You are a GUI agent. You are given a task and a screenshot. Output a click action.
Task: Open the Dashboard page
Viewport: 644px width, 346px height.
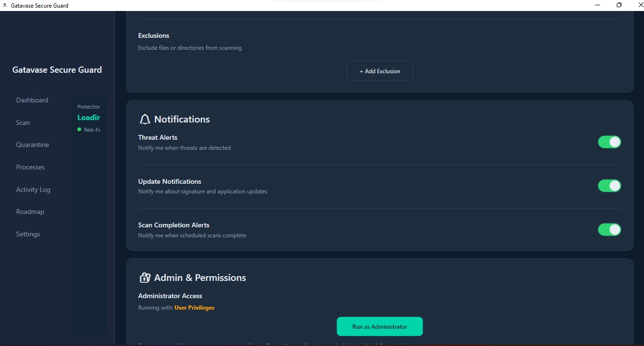(x=32, y=100)
